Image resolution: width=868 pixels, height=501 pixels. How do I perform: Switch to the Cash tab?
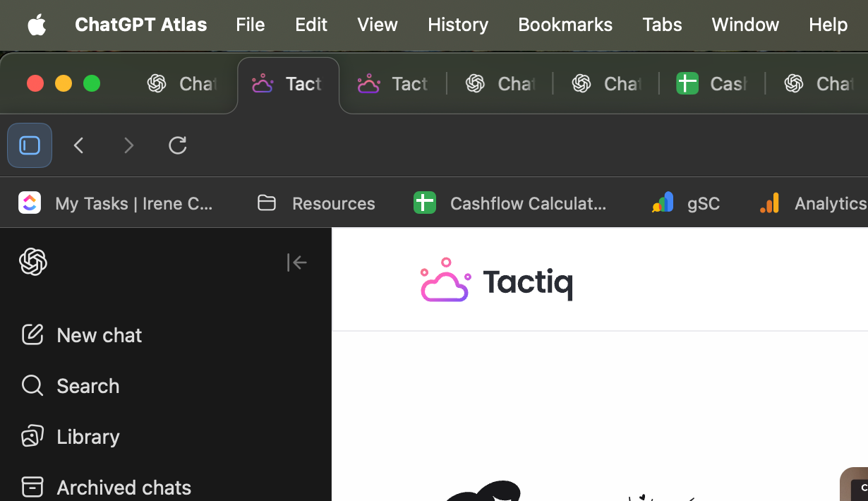(x=711, y=84)
